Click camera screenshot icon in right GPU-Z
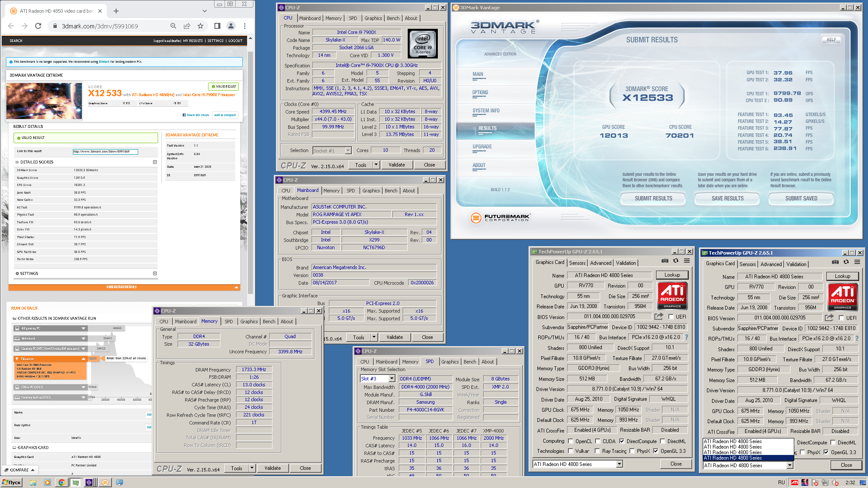 [x=835, y=262]
